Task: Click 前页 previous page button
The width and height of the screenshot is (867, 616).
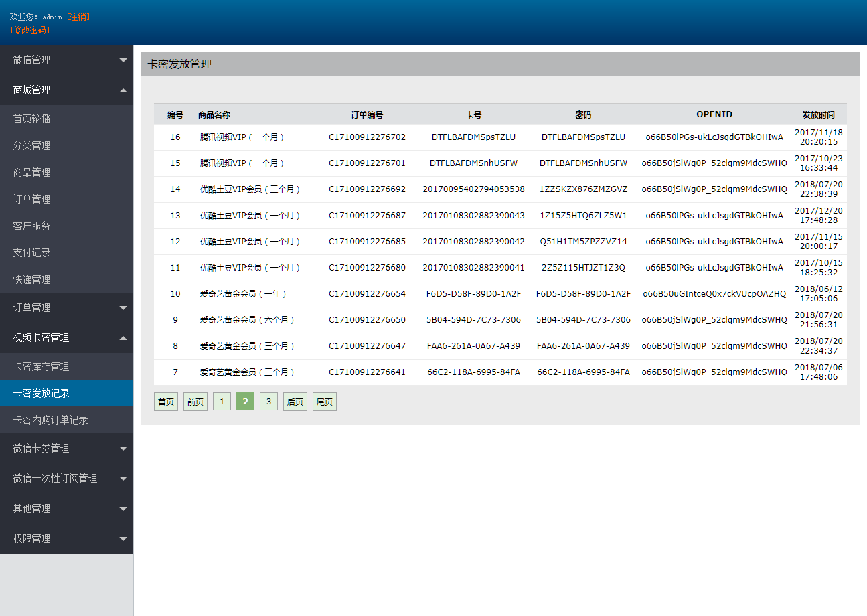Action: 195,402
